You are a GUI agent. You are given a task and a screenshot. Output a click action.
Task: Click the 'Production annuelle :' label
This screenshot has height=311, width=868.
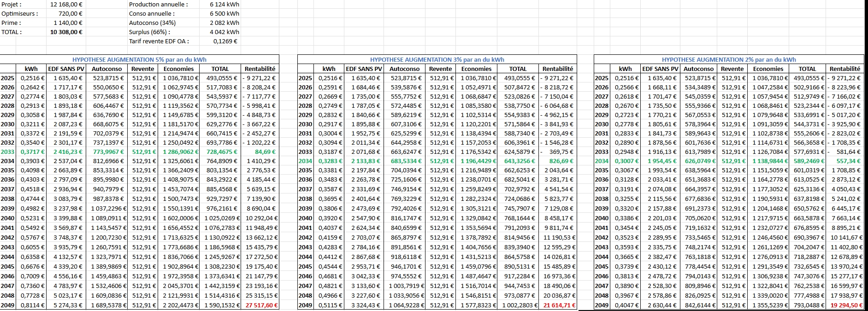pyautogui.click(x=159, y=4)
